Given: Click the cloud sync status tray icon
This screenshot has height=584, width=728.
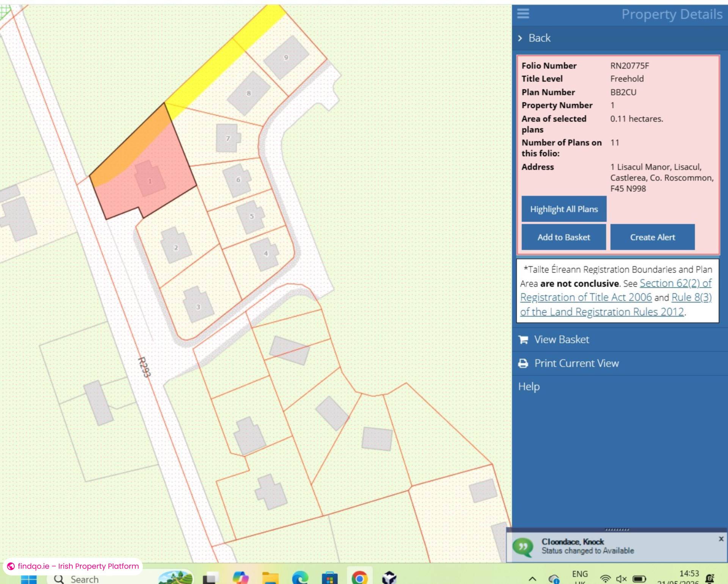Looking at the screenshot, I should [x=554, y=579].
